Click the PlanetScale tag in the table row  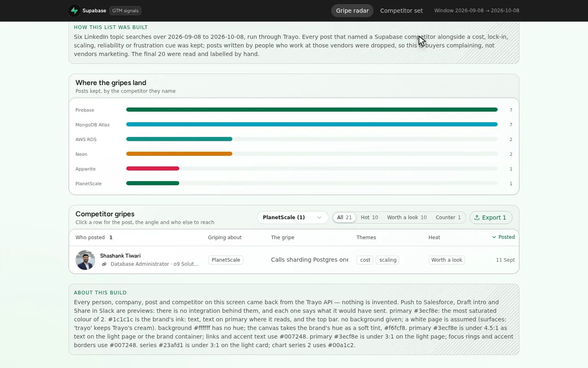tap(226, 260)
